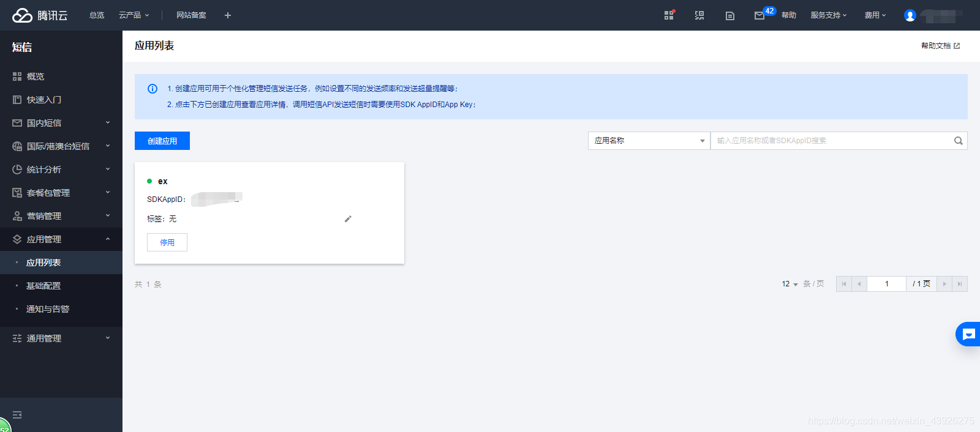The image size is (980, 432).
Task: Click the 国内短信 envelope icon
Action: coord(17,123)
